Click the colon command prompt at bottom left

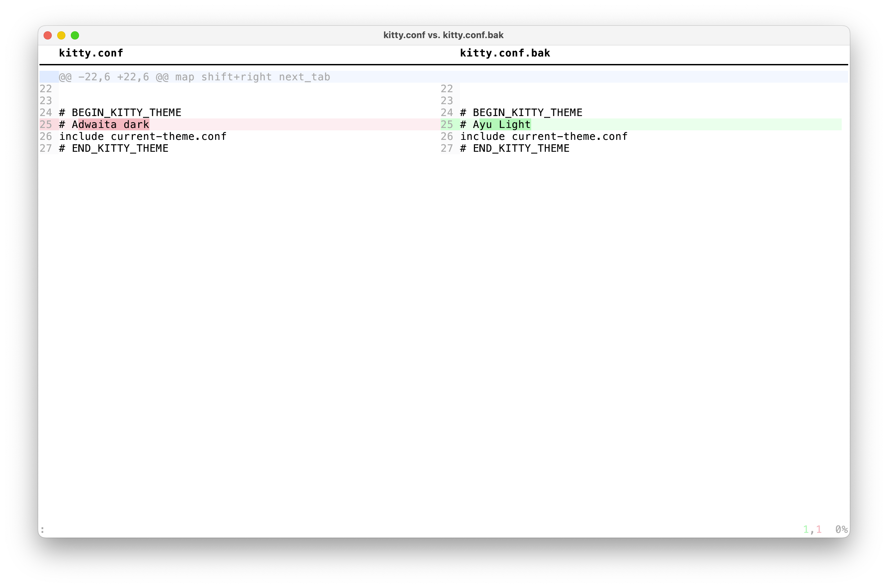coord(43,529)
